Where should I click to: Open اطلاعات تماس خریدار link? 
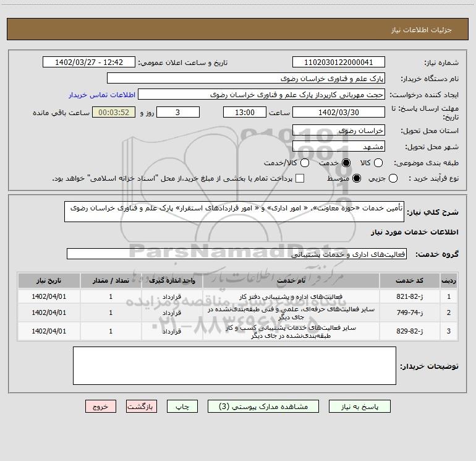point(102,95)
